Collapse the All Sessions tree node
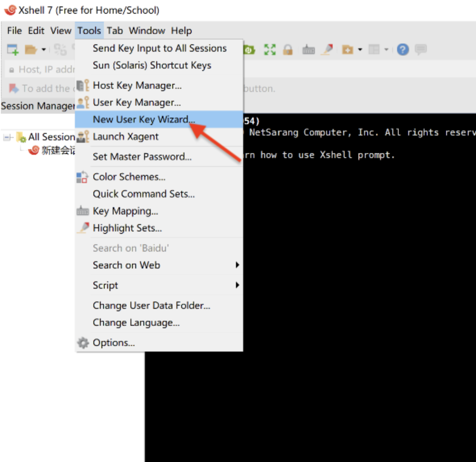This screenshot has height=462, width=476. click(x=7, y=137)
